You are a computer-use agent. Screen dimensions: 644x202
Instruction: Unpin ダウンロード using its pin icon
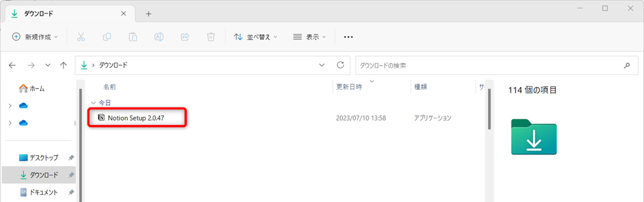coord(71,175)
